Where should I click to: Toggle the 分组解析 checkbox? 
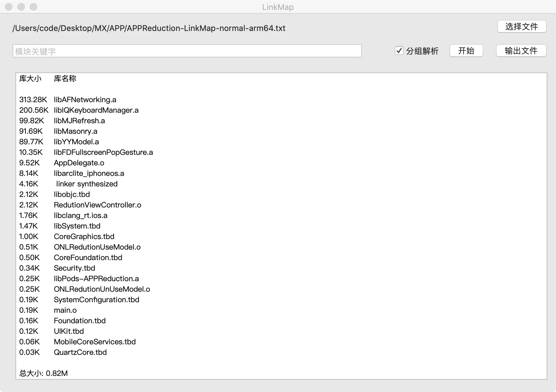coord(399,51)
